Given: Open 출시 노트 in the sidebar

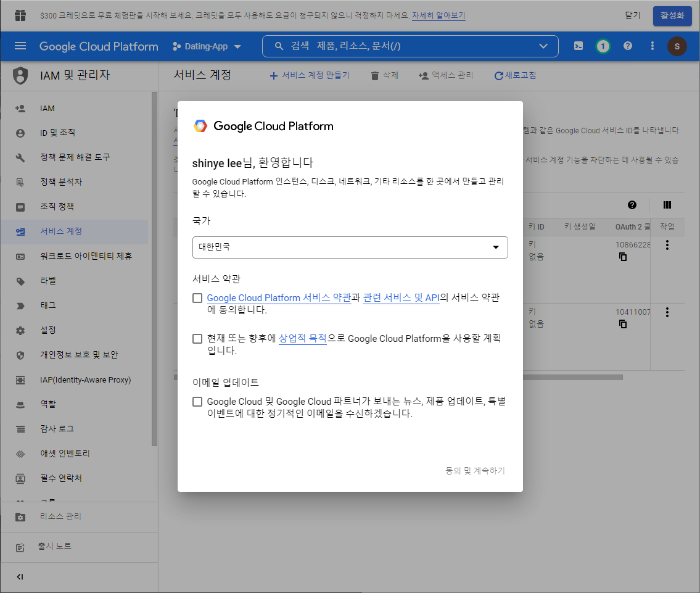Looking at the screenshot, I should click(x=78, y=547).
